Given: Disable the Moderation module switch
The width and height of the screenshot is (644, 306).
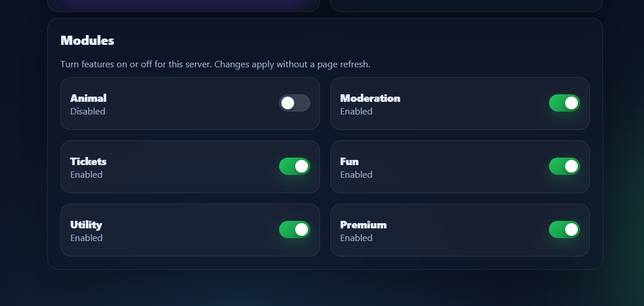Looking at the screenshot, I should coord(565,103).
